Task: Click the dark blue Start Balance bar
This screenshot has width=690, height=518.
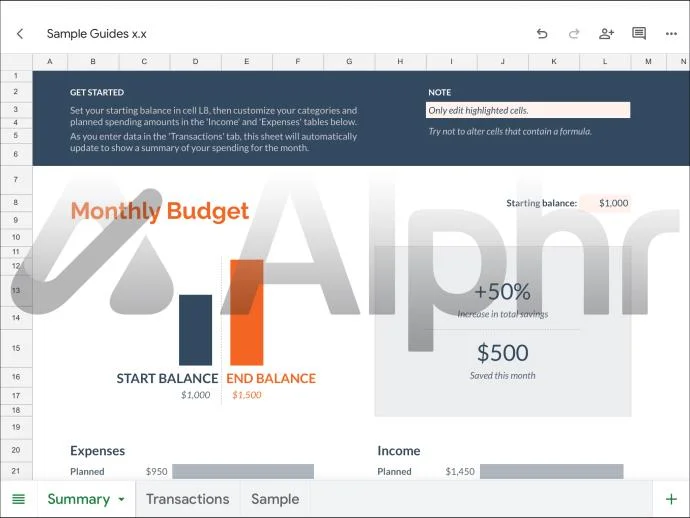Action: point(195,330)
